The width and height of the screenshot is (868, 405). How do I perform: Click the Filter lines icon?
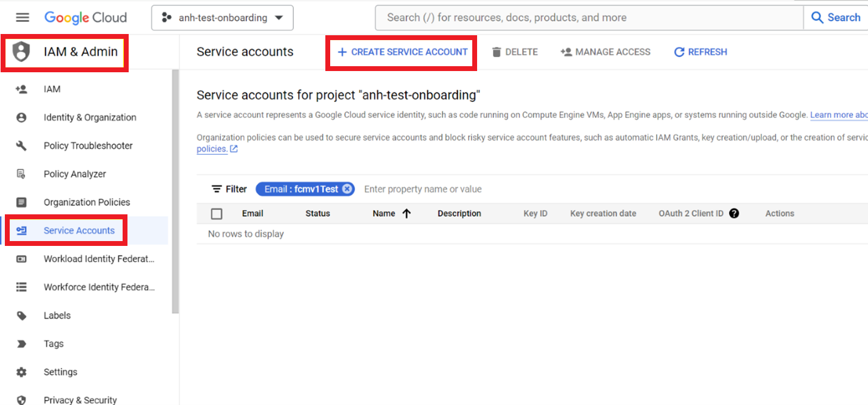[216, 189]
